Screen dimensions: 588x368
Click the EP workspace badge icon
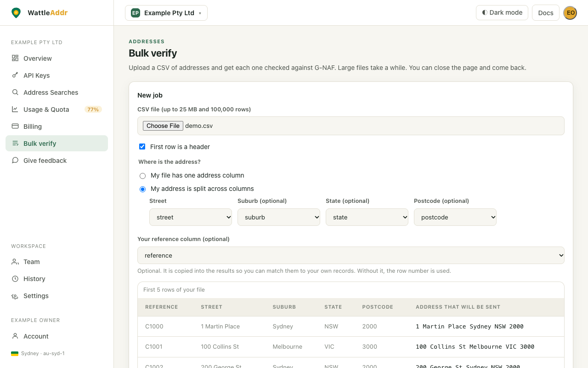(136, 13)
